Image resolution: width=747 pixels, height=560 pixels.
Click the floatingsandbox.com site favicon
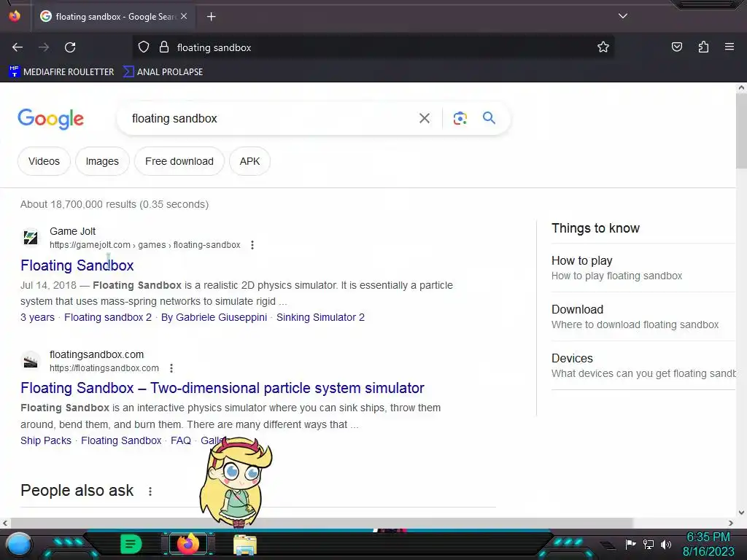(x=31, y=360)
